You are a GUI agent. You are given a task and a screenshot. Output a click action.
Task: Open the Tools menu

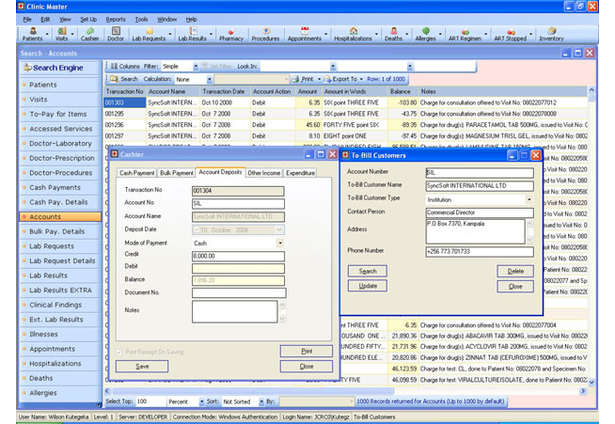click(x=141, y=19)
